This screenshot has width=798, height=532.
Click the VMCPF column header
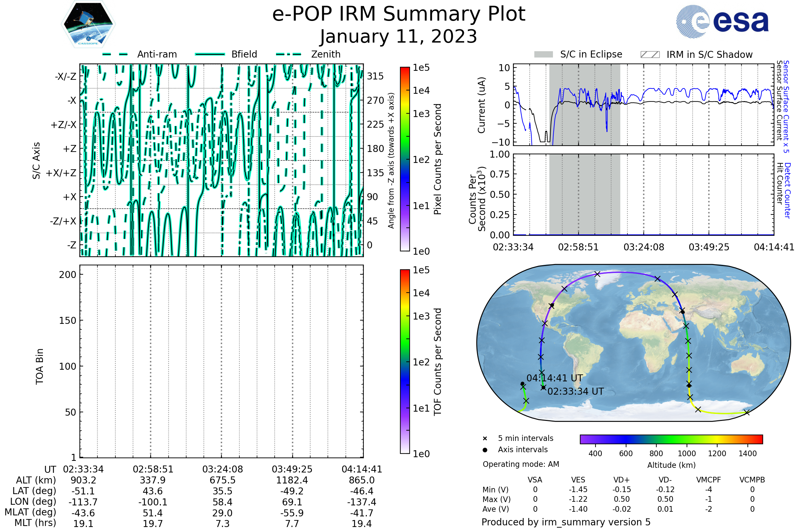click(x=709, y=480)
